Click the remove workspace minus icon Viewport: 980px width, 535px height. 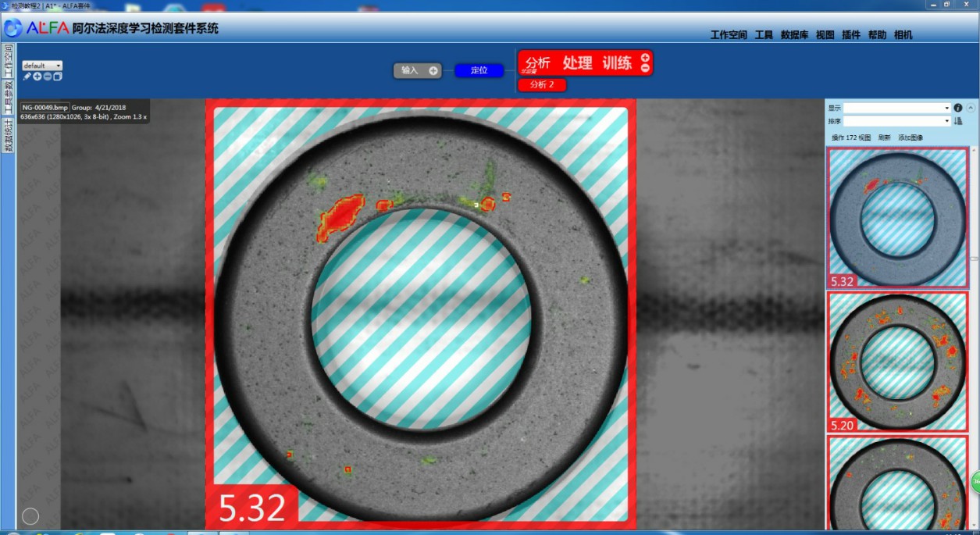[48, 77]
